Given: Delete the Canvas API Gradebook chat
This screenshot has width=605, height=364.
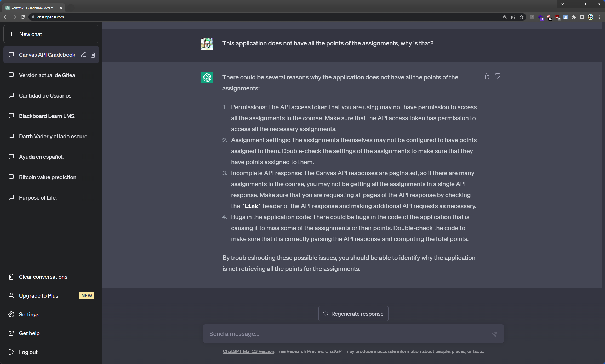Looking at the screenshot, I should [93, 55].
